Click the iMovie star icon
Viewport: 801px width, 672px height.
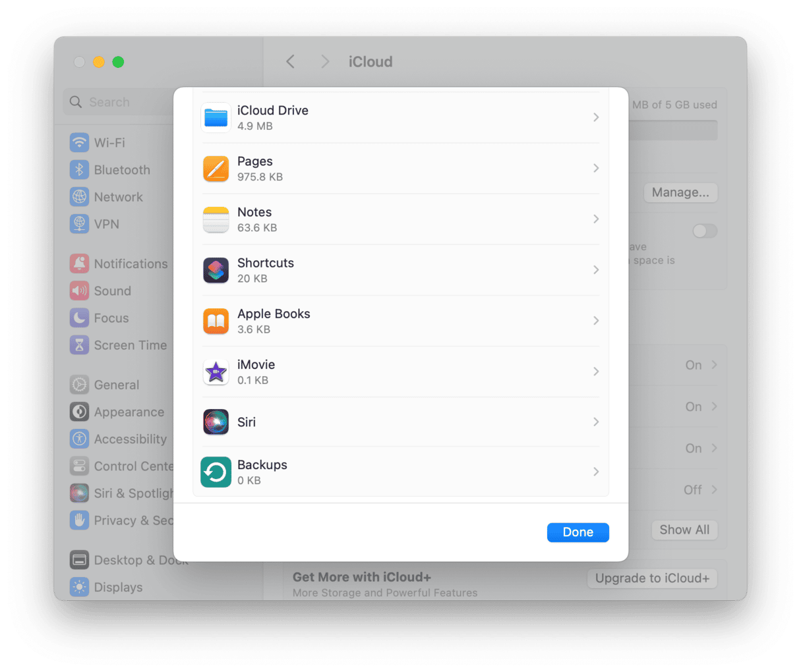tap(216, 372)
